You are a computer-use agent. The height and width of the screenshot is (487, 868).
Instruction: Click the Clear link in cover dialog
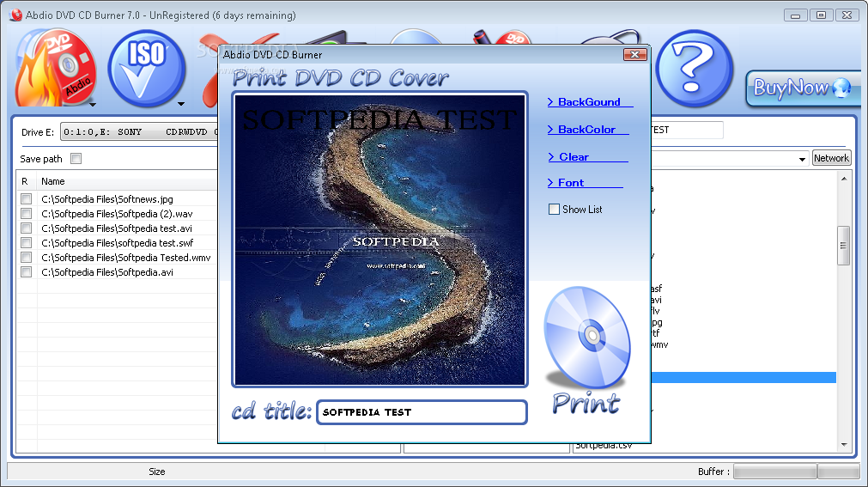pyautogui.click(x=587, y=157)
